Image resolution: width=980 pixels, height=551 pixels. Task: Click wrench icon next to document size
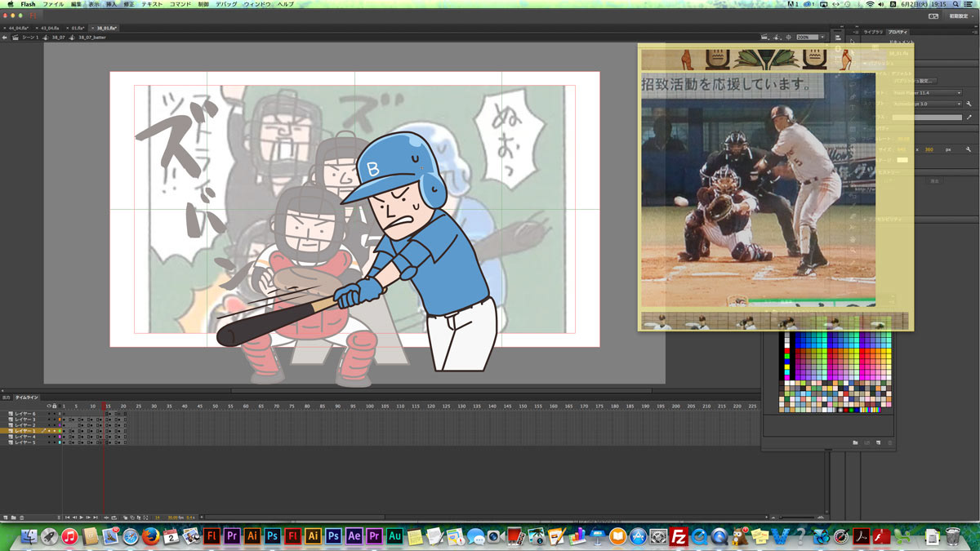click(x=969, y=149)
